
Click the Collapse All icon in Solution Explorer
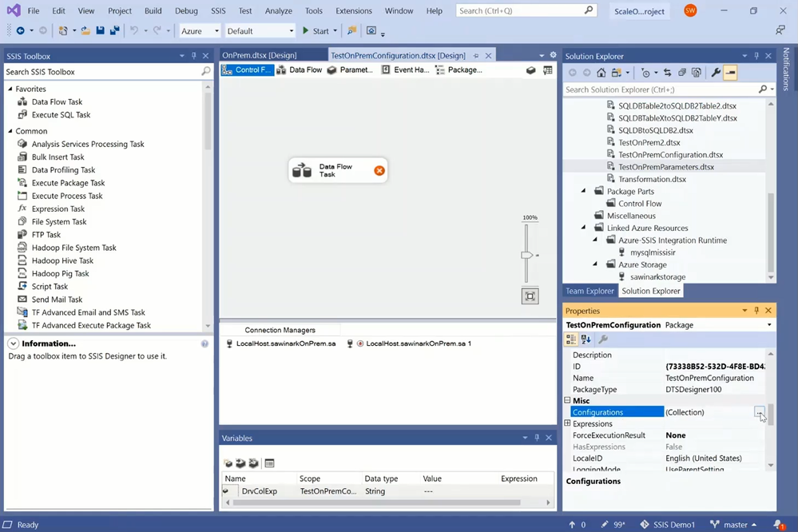(x=682, y=73)
